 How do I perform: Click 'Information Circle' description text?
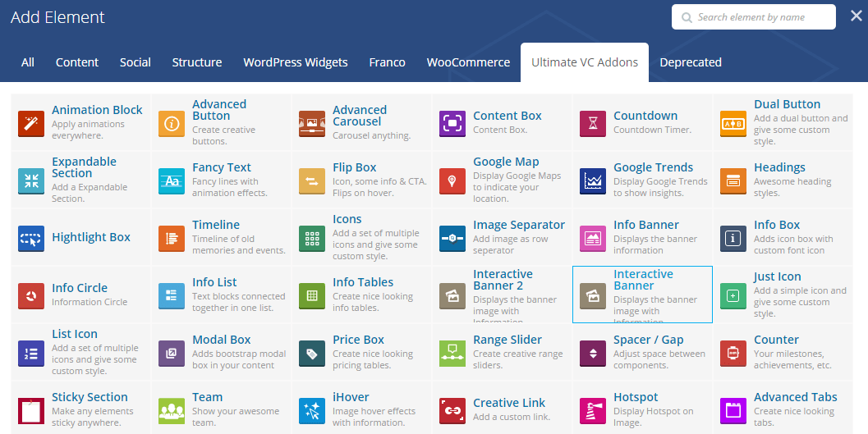point(90,302)
